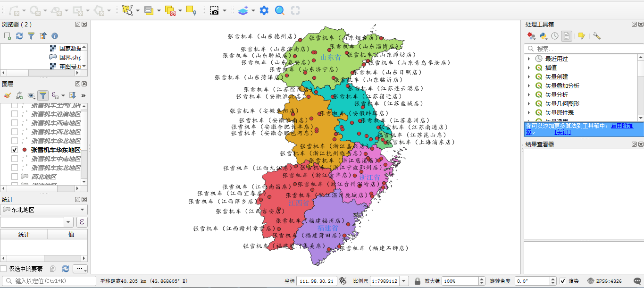644x288 pixels.
Task: Copy statistics to clipboard icon
Action: (53, 269)
